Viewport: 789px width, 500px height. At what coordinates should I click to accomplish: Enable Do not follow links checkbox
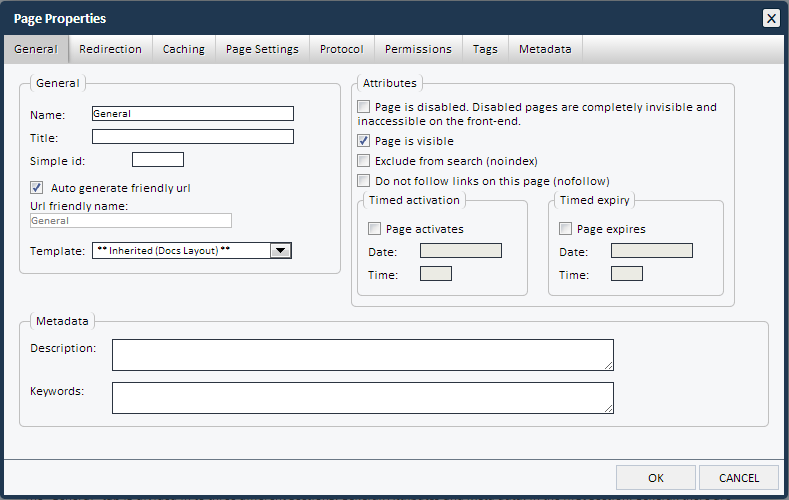pyautogui.click(x=364, y=180)
